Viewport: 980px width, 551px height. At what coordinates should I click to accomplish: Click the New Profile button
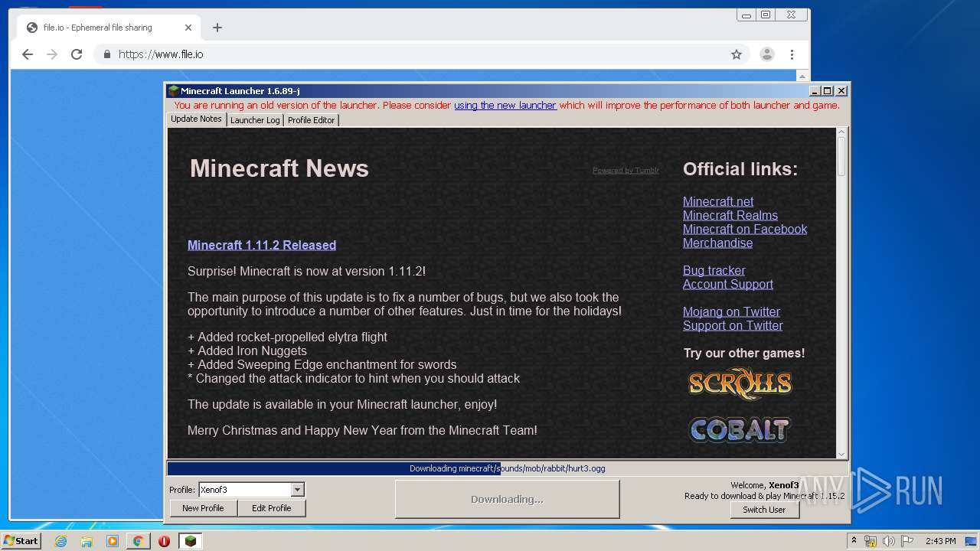click(x=203, y=508)
